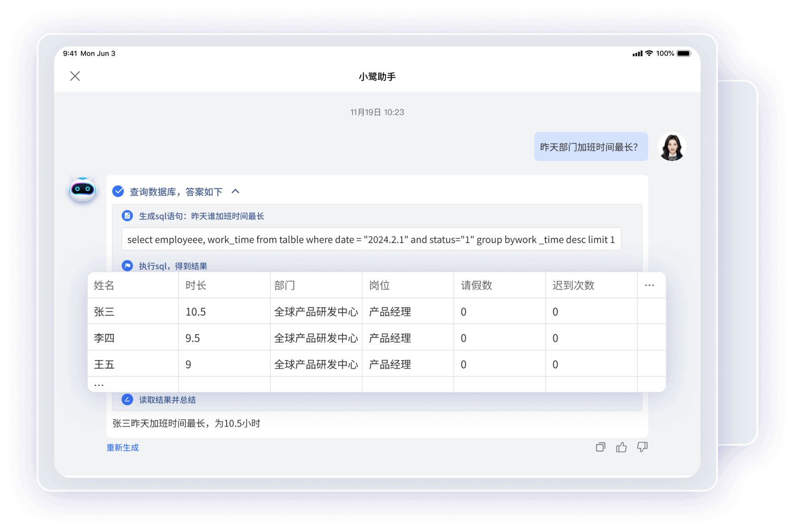Collapse the 查询数据库 details chevron

pyautogui.click(x=236, y=191)
